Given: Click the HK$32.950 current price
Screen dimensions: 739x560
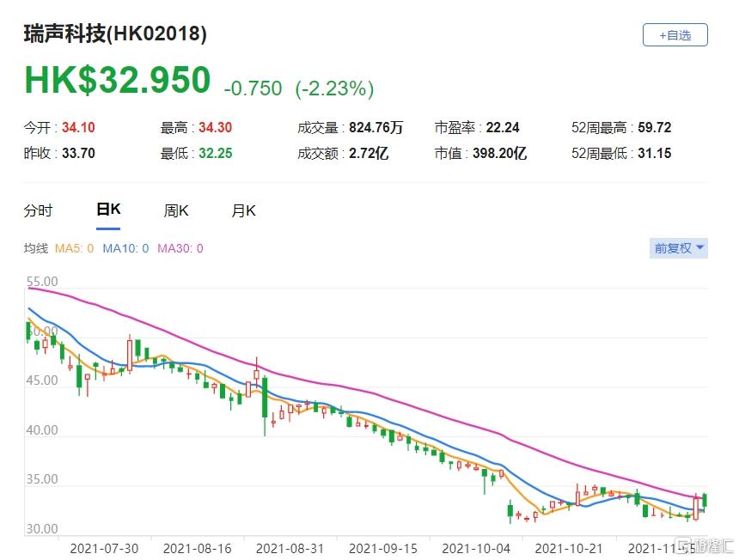Looking at the screenshot, I should click(x=117, y=81).
